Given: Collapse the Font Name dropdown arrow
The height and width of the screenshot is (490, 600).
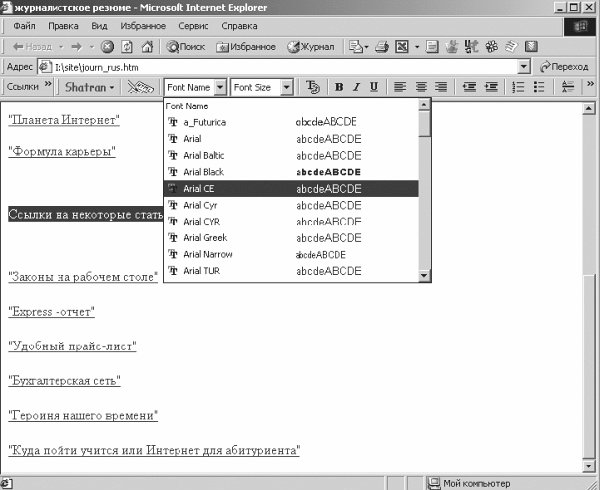Looking at the screenshot, I should point(220,87).
